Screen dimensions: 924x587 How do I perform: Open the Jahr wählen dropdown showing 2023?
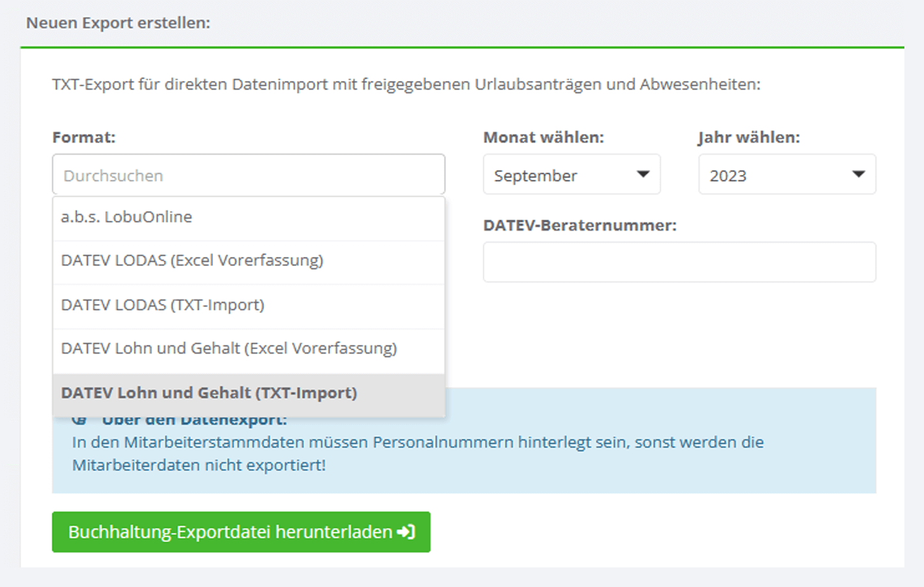coord(787,175)
